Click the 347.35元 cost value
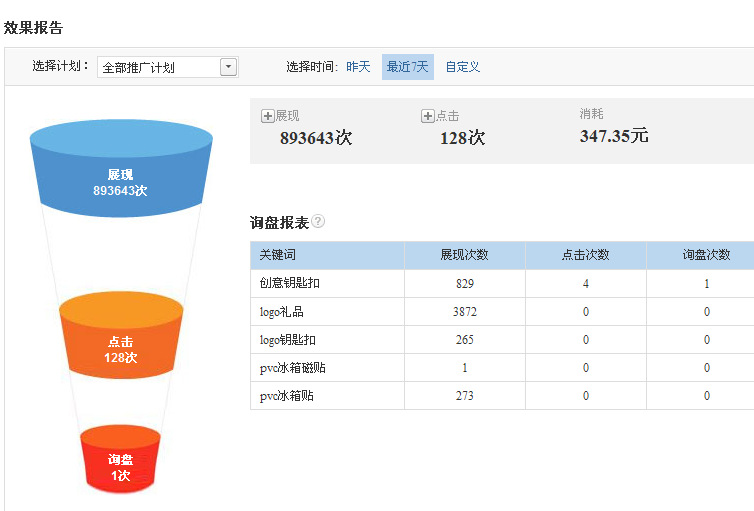Screen dimensions: 754x511 coord(614,136)
